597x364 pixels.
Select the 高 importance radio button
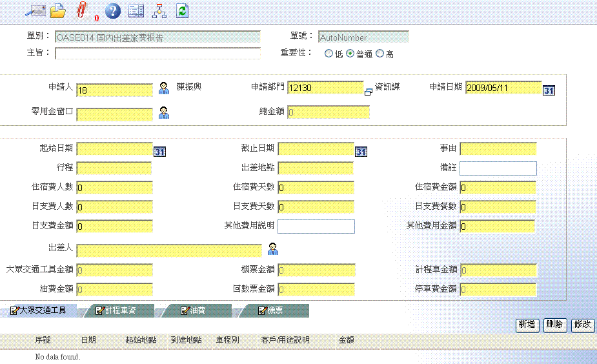coord(379,54)
